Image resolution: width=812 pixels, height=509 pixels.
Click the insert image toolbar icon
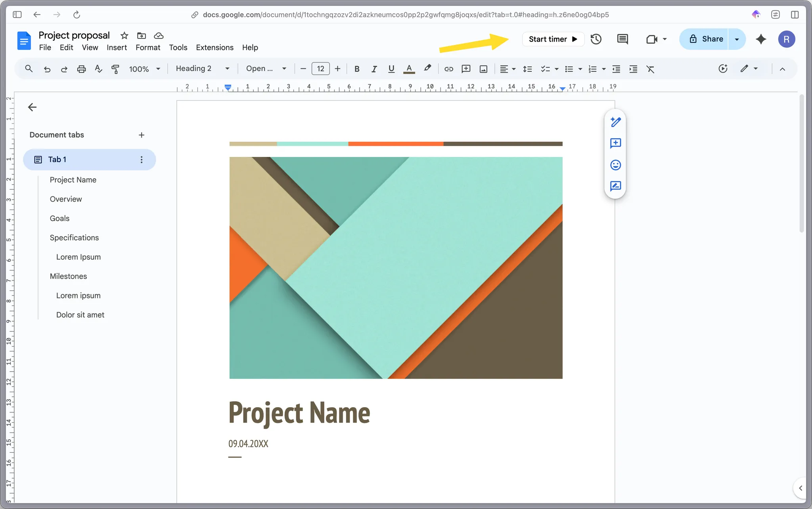tap(483, 69)
